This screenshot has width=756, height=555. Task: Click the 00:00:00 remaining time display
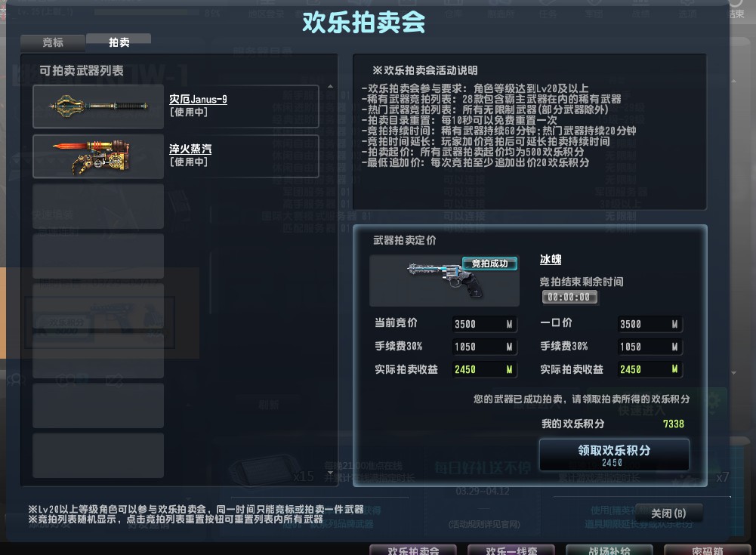[569, 297]
